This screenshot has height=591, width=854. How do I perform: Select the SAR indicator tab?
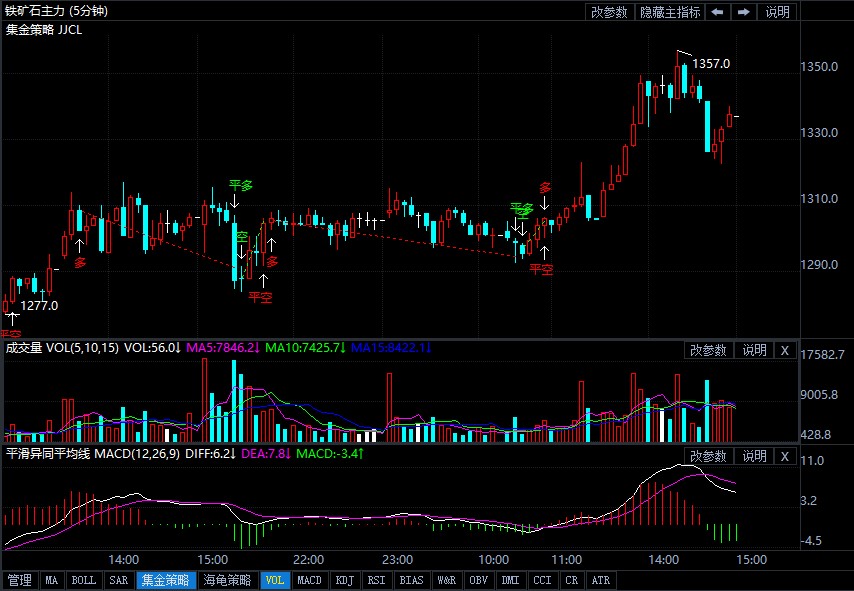[119, 580]
